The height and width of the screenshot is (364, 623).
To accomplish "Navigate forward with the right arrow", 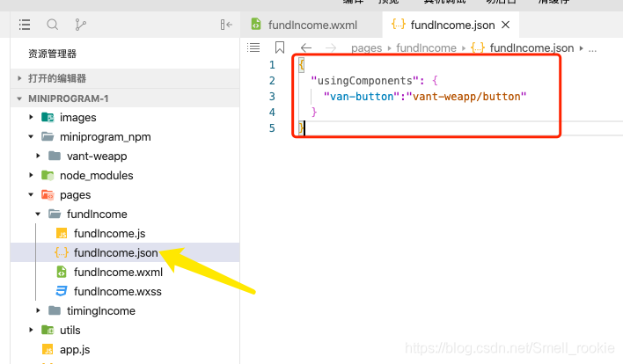I will [x=331, y=47].
